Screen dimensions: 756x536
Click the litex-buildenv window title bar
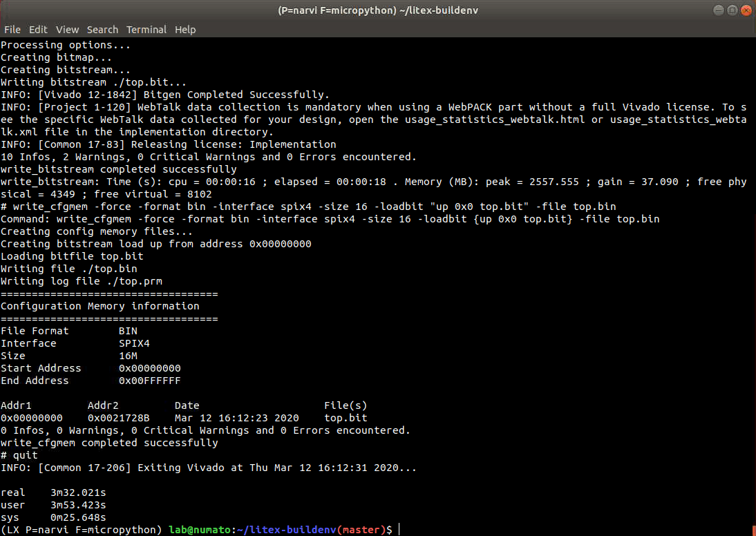pos(378,10)
